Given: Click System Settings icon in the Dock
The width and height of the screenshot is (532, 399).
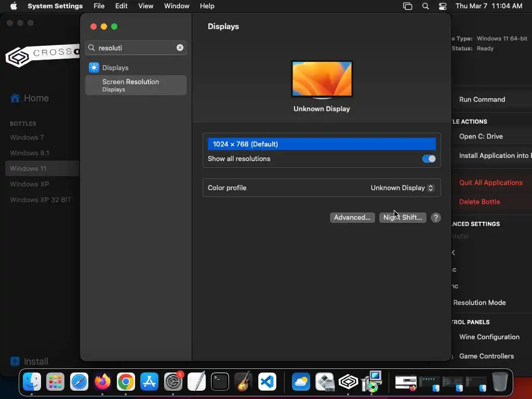Looking at the screenshot, I should [x=173, y=382].
